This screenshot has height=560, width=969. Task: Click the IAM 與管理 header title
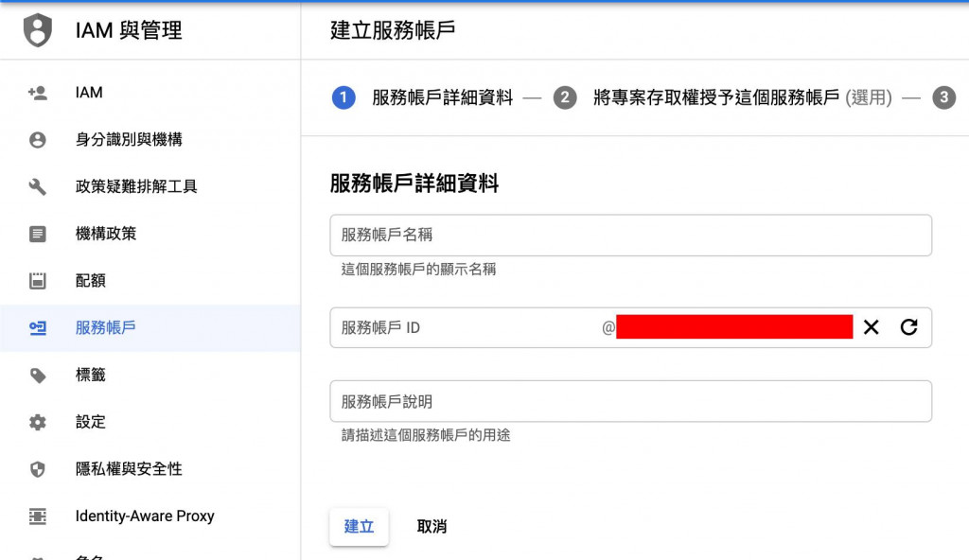coord(129,30)
